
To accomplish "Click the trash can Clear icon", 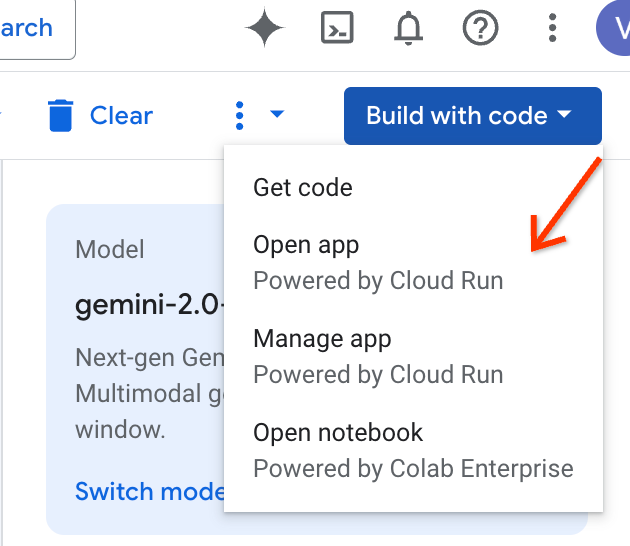I will pos(61,116).
